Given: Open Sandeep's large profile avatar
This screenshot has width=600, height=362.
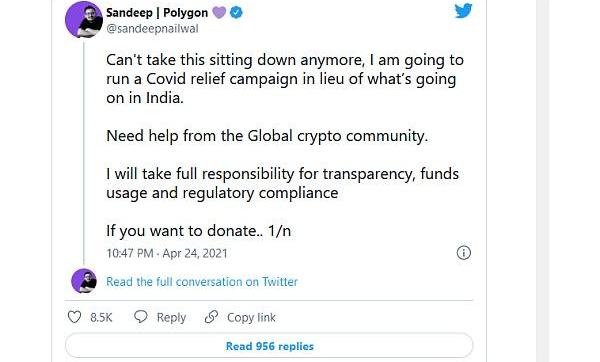Looking at the screenshot, I should click(x=84, y=20).
